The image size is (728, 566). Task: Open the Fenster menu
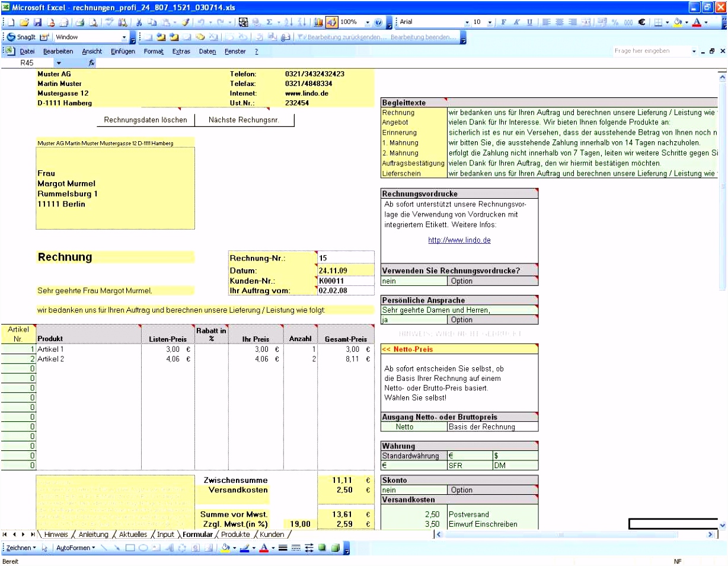235,52
